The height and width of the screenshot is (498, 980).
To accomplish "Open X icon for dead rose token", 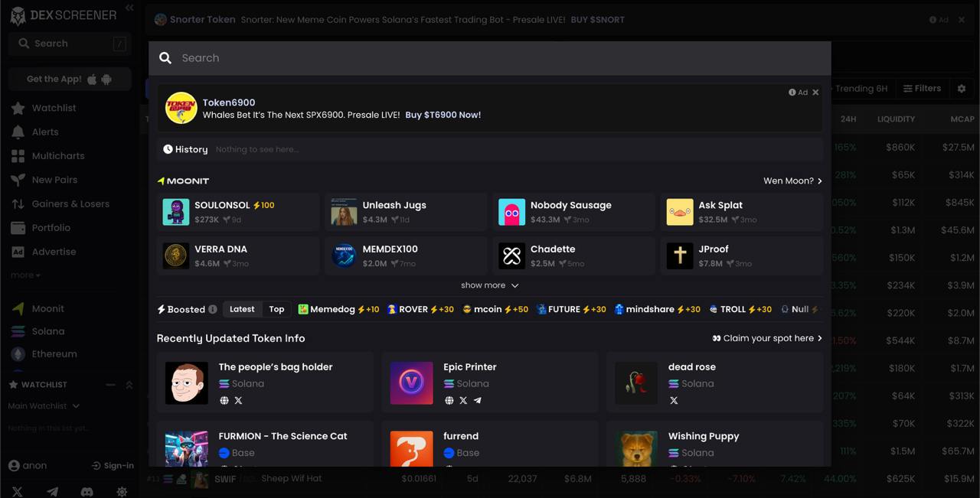I will (674, 400).
